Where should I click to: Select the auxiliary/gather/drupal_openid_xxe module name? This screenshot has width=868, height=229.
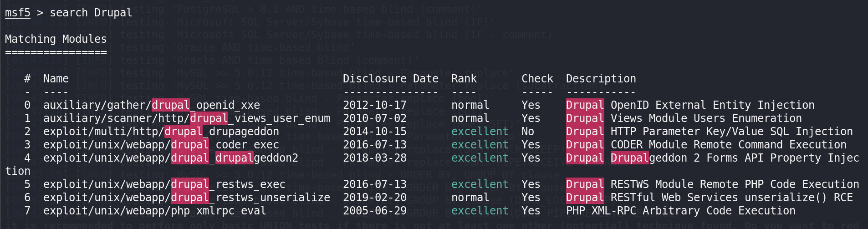pos(152,105)
